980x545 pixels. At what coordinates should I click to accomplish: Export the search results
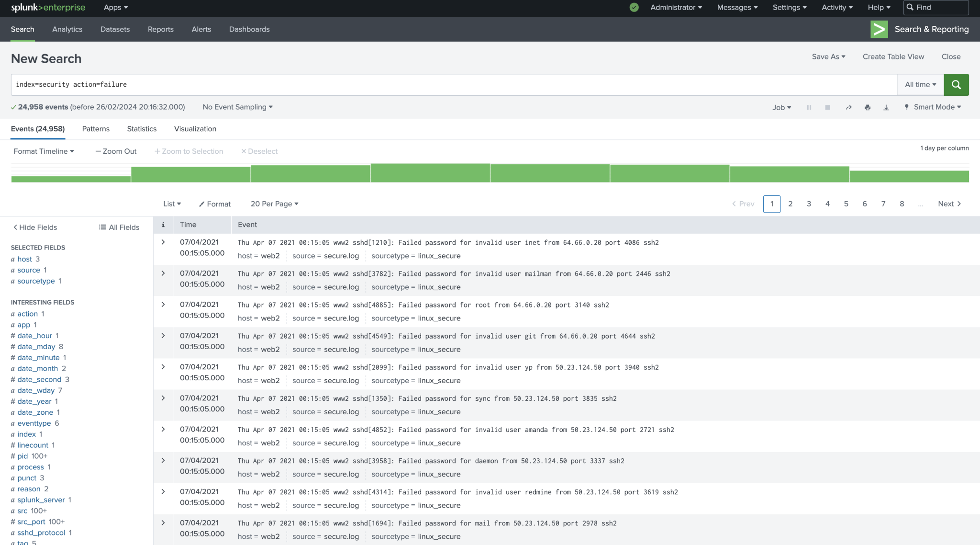886,107
